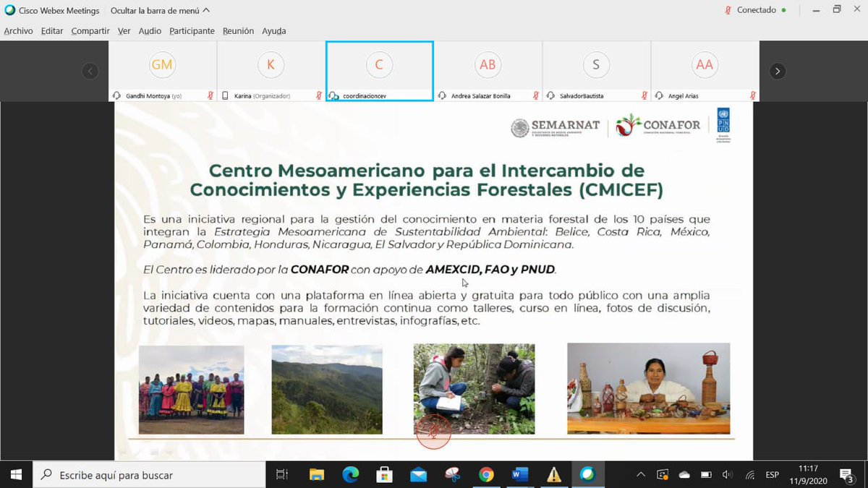Viewport: 868px width, 488px height.
Task: Click the red muted microphone circle overlay
Action: pyautogui.click(x=433, y=432)
